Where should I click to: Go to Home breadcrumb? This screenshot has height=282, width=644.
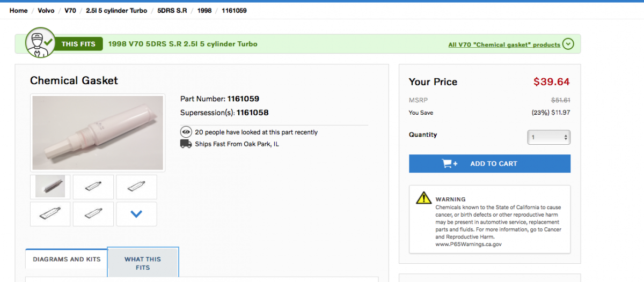tap(18, 11)
